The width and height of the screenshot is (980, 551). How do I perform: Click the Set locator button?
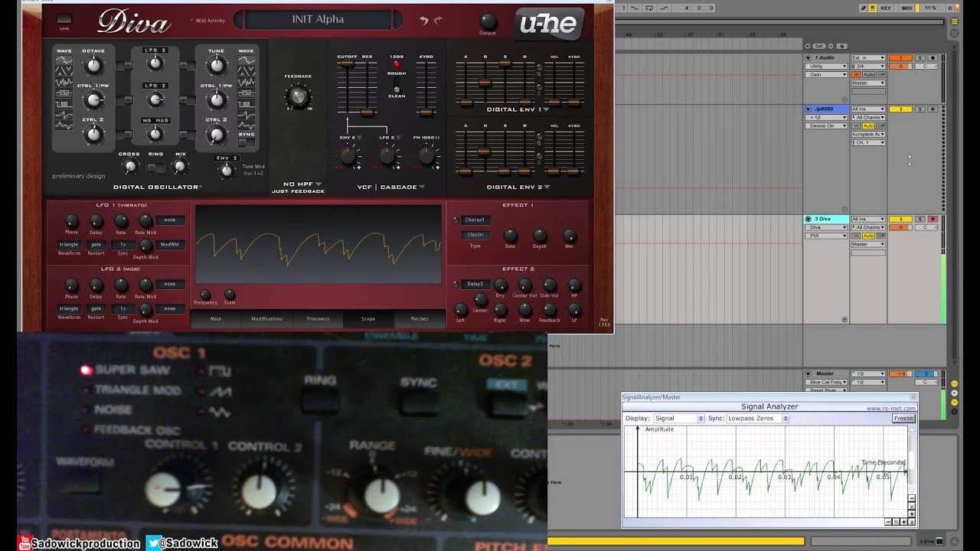click(x=819, y=46)
